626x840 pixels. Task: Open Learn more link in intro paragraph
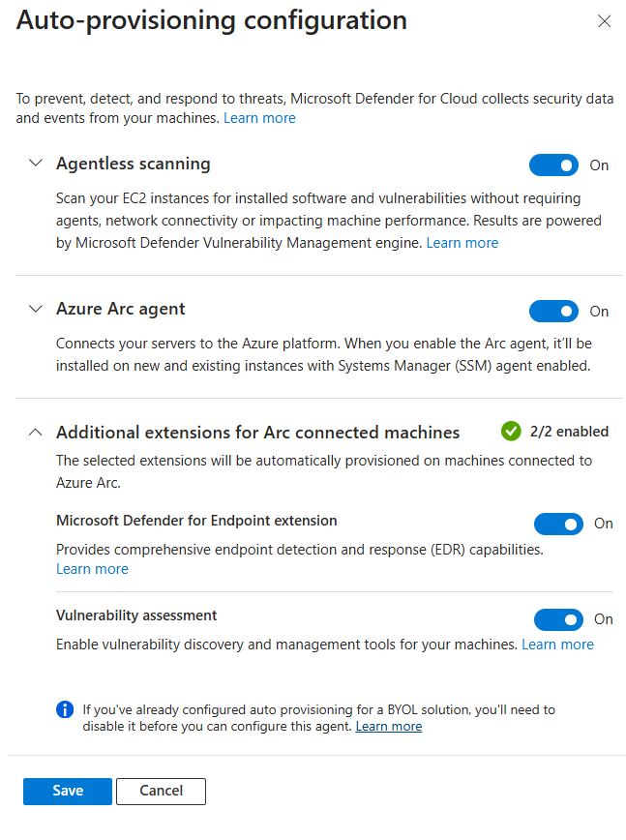click(x=259, y=118)
